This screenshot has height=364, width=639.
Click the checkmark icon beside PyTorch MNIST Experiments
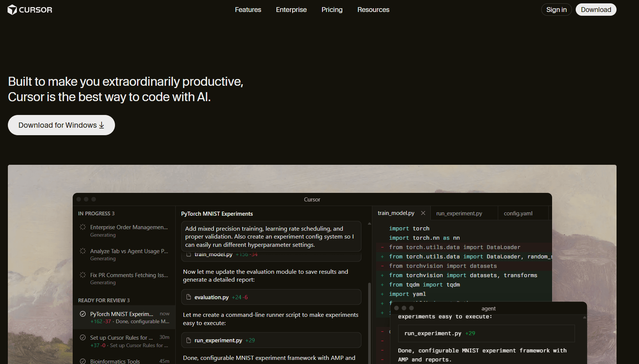coord(83,314)
